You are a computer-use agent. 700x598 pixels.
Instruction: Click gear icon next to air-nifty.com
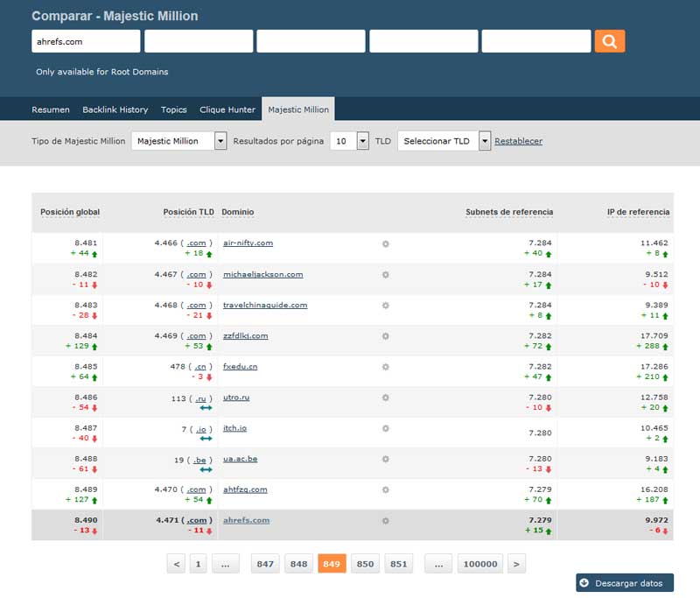coord(385,243)
